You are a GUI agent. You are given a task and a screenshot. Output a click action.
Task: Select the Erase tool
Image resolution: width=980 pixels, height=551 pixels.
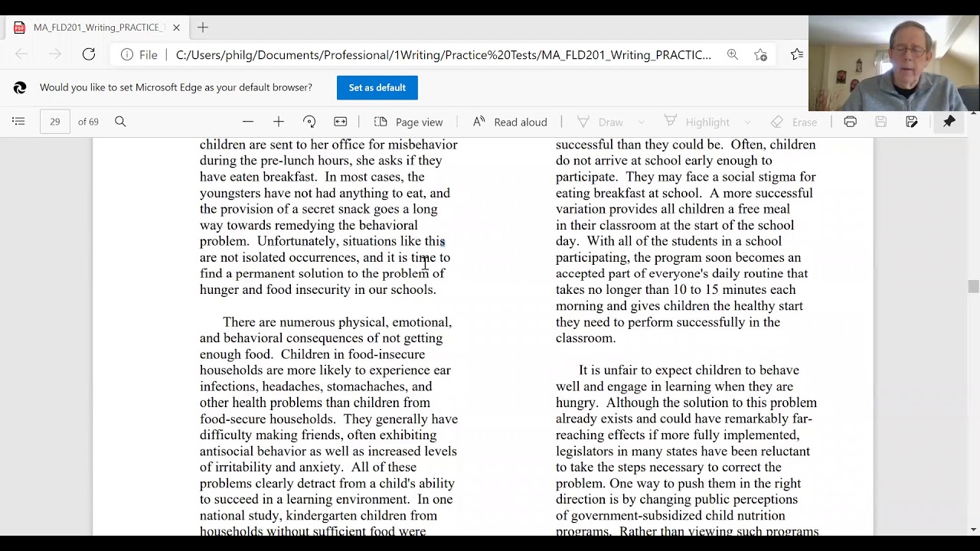794,122
